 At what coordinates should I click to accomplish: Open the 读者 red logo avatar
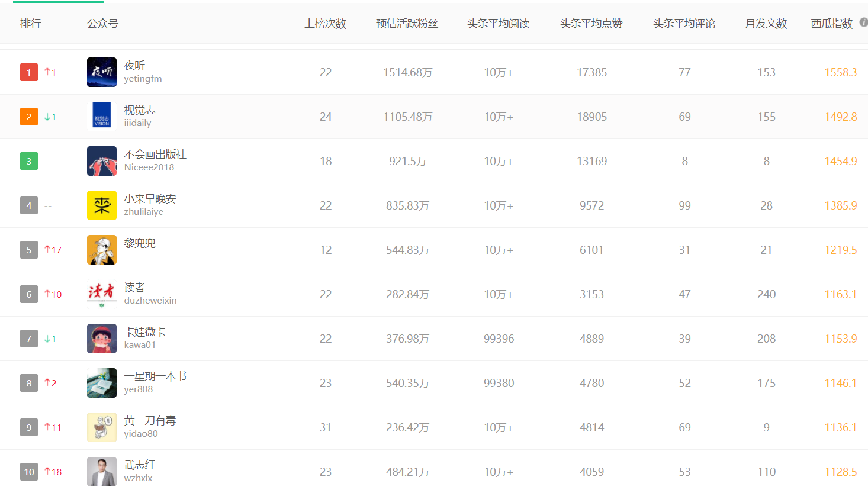click(102, 294)
